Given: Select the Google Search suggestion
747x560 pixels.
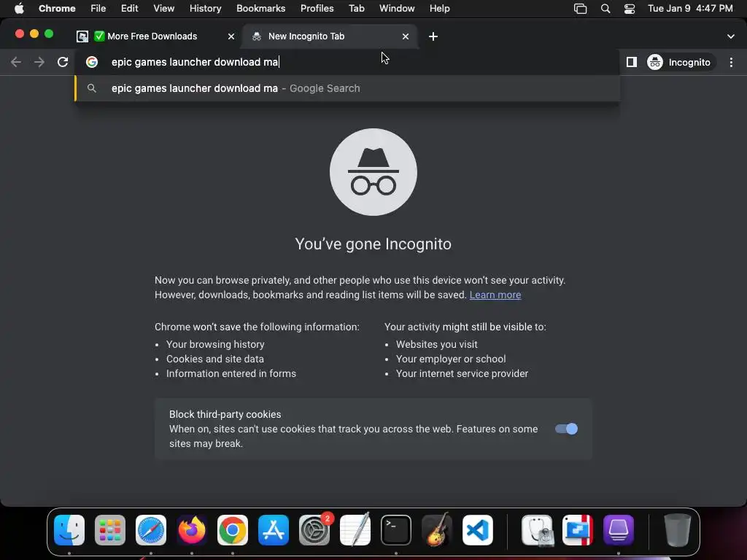Looking at the screenshot, I should [x=347, y=88].
